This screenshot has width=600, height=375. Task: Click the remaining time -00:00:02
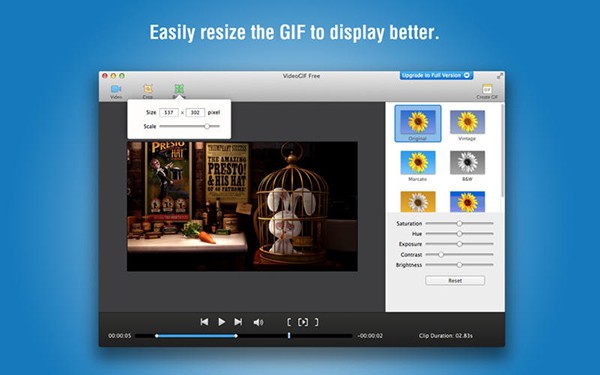point(370,336)
